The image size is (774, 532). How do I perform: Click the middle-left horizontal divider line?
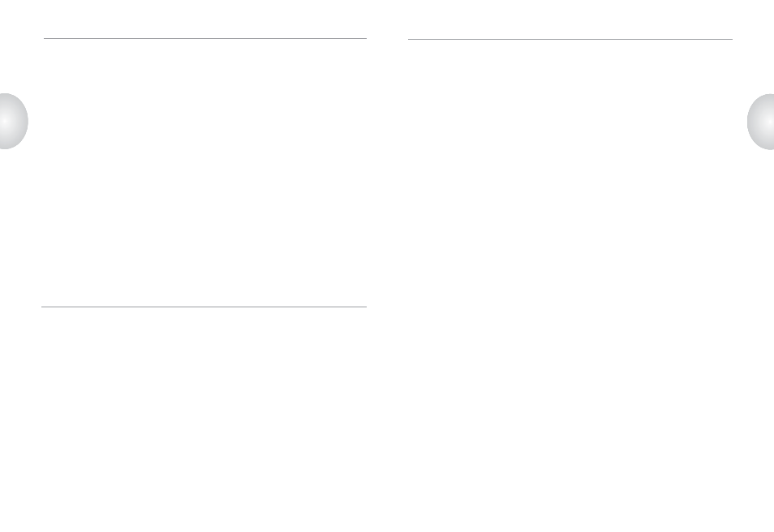[x=204, y=307]
